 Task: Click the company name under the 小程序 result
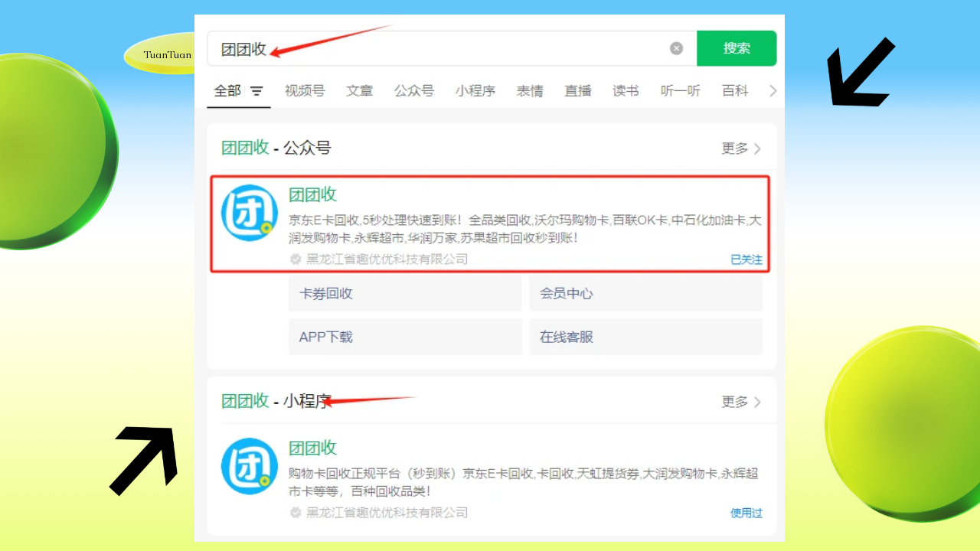[x=387, y=513]
